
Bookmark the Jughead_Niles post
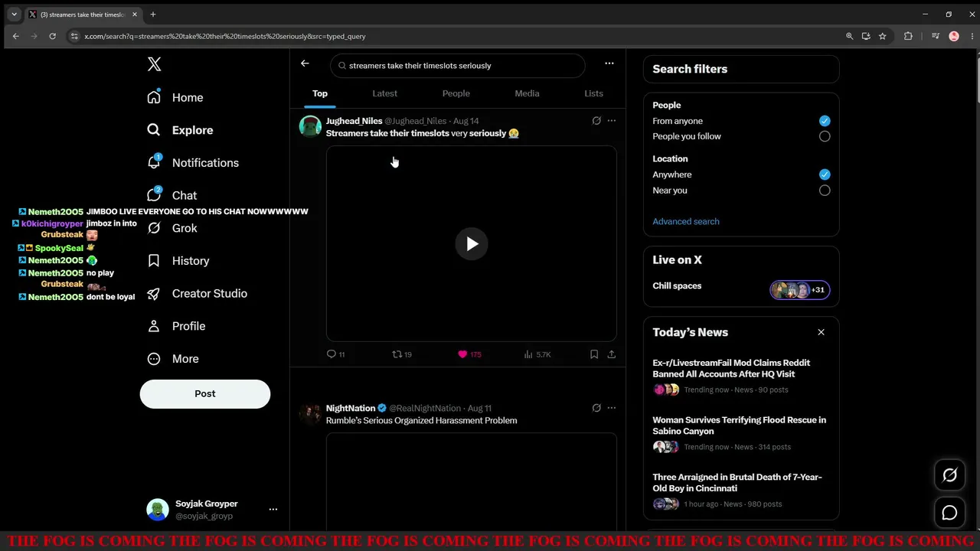pyautogui.click(x=594, y=354)
